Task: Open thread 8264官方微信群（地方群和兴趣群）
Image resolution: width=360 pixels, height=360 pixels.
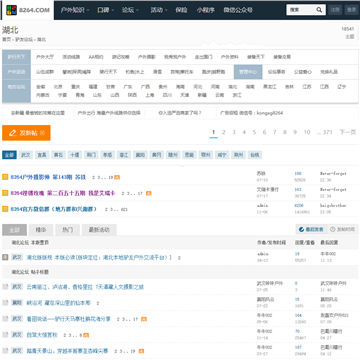Action: pos(54,209)
